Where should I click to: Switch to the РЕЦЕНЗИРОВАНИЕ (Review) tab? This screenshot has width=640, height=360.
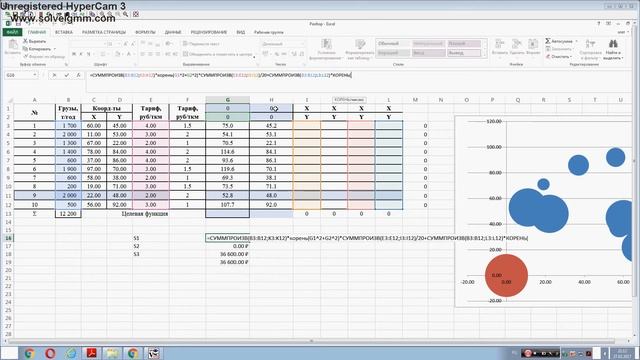[209, 32]
